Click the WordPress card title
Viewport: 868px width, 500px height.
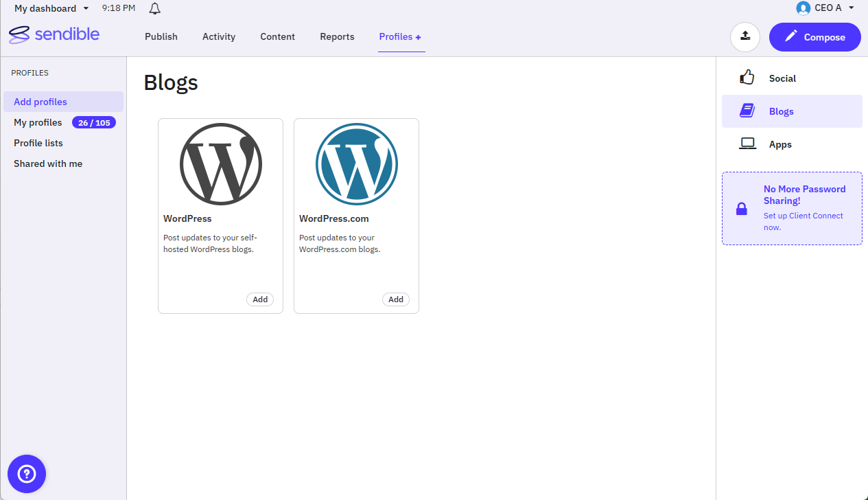[x=187, y=218]
